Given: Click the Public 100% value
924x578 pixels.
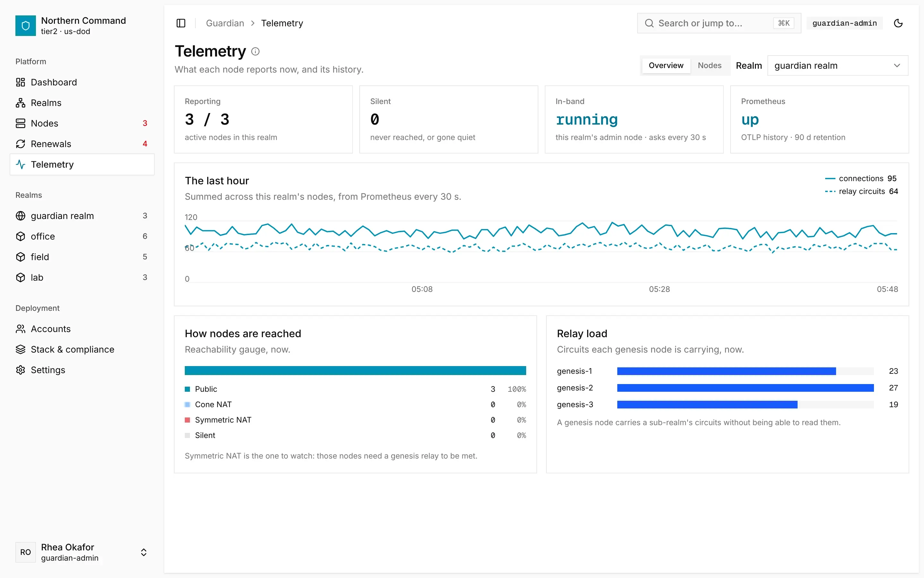Looking at the screenshot, I should (x=517, y=389).
